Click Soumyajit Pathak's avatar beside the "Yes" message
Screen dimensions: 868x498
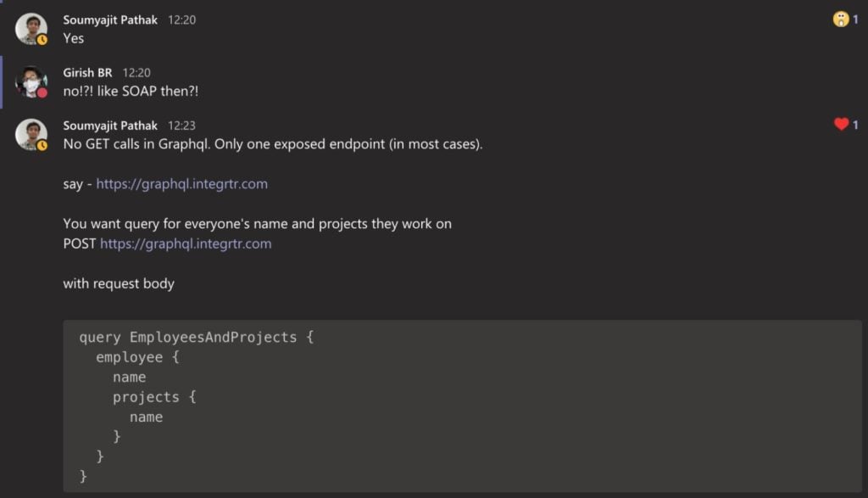[31, 28]
